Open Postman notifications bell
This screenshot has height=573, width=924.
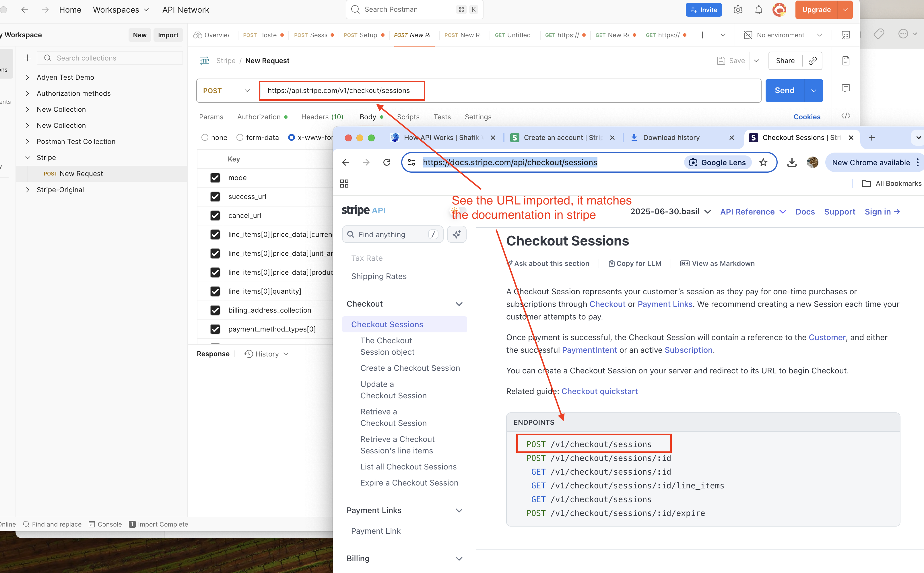click(758, 10)
